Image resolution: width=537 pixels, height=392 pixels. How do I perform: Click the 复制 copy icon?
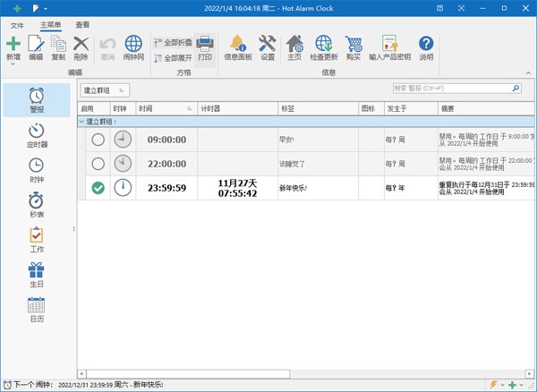point(58,44)
